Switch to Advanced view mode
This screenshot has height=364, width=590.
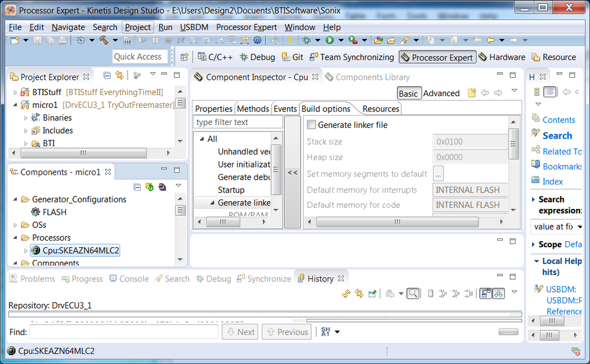point(441,93)
